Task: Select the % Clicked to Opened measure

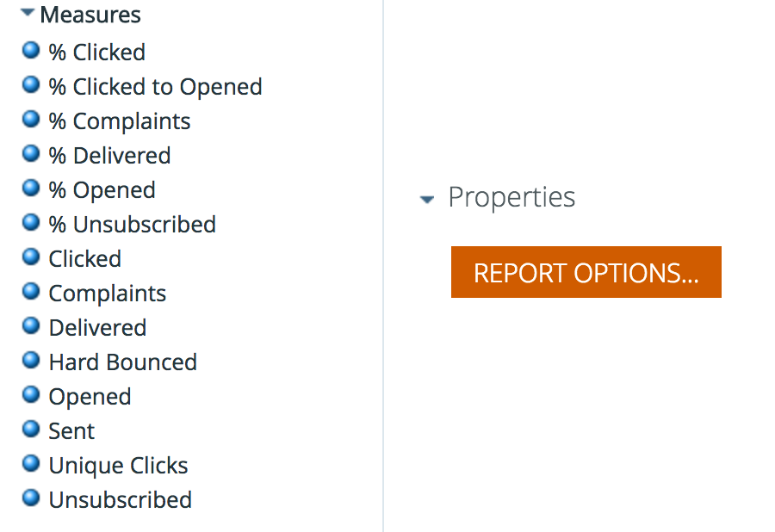Action: click(x=155, y=87)
